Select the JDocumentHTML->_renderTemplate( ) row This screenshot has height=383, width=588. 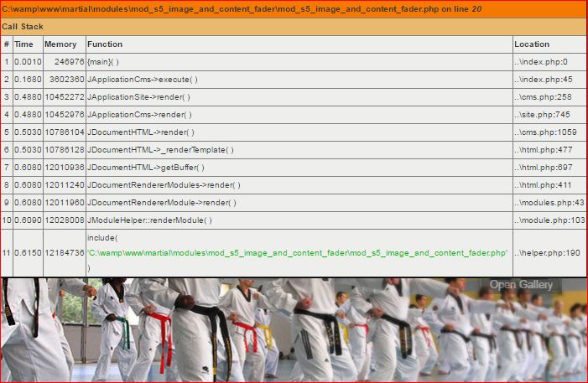160,150
